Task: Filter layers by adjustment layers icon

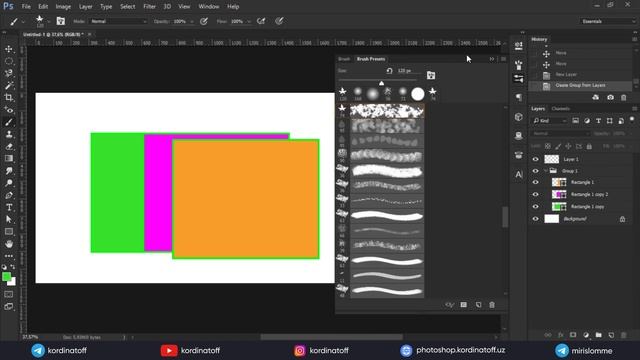Action: 587,121
